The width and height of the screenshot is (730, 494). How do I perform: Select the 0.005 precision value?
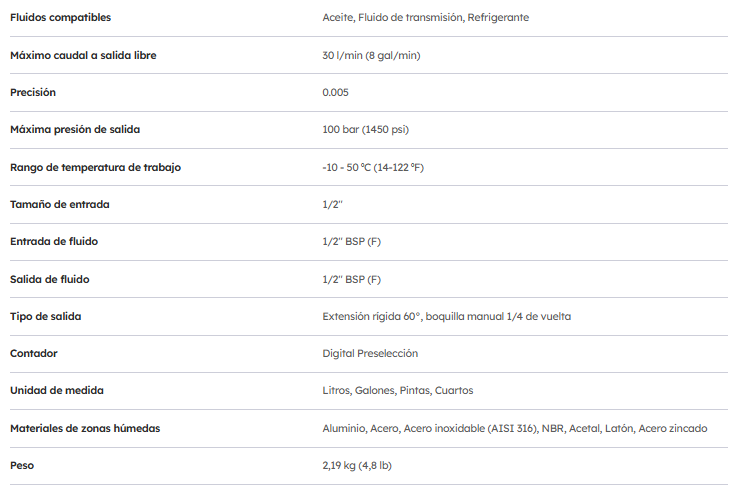pyautogui.click(x=336, y=92)
